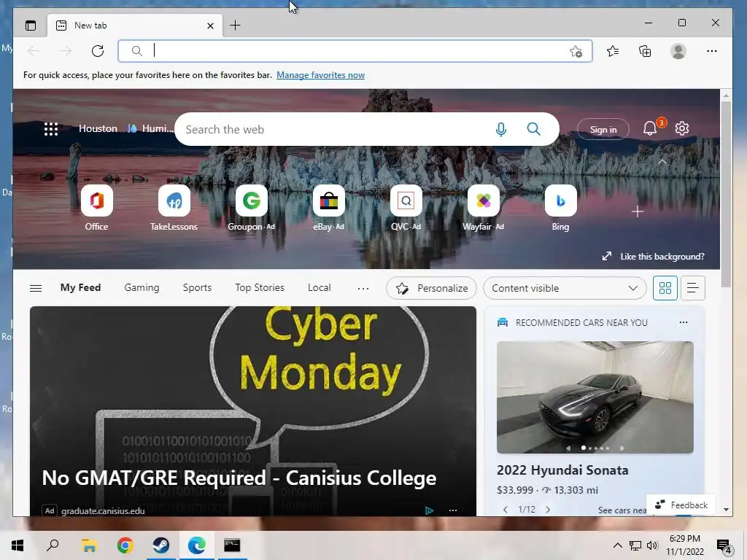Switch to Top Stories tab
747x560 pixels.
click(260, 287)
